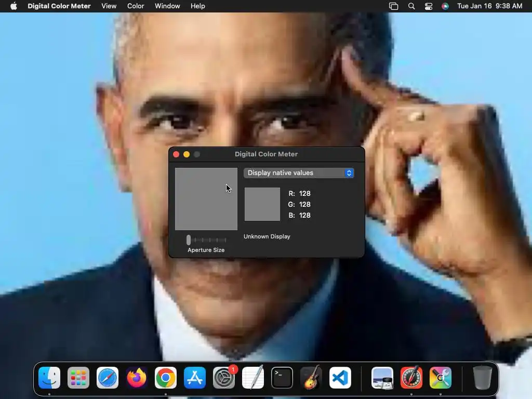
Task: Open the Color menu
Action: [x=136, y=6]
